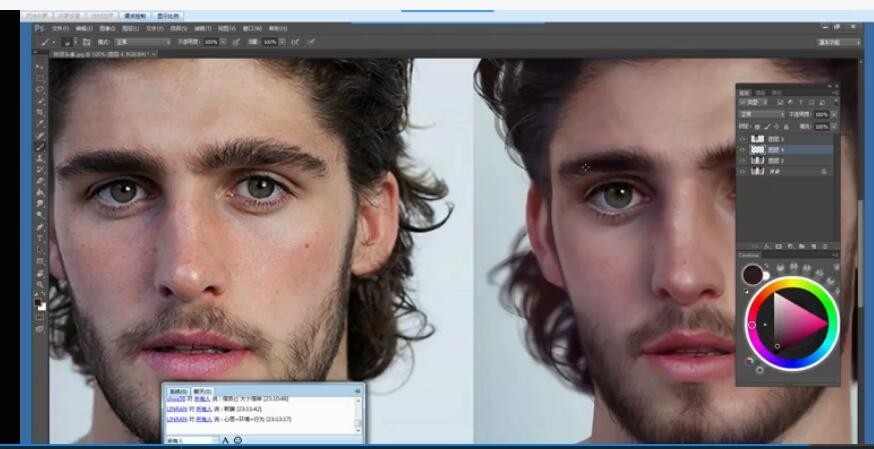Filter layers by type layer T icon

tap(801, 103)
